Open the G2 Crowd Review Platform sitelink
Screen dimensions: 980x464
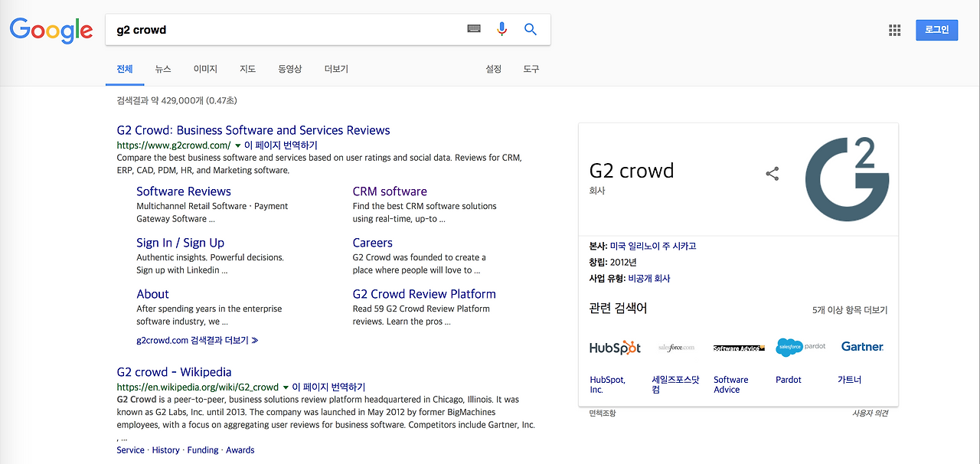point(424,294)
